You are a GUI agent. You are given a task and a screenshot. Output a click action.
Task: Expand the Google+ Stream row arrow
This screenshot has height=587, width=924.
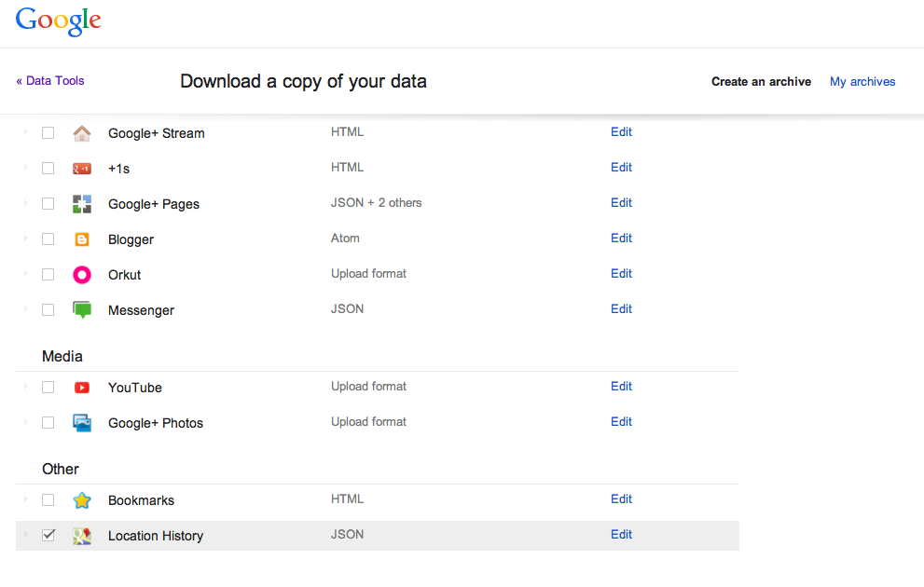point(26,132)
